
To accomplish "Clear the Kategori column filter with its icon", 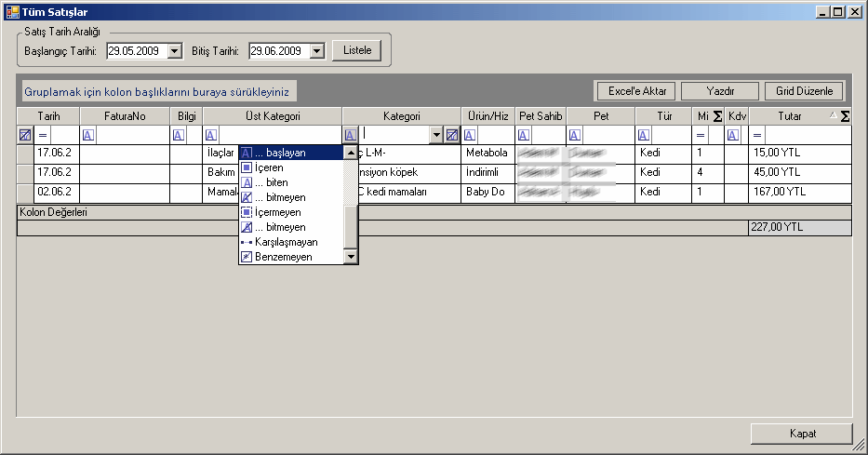I will click(x=452, y=135).
